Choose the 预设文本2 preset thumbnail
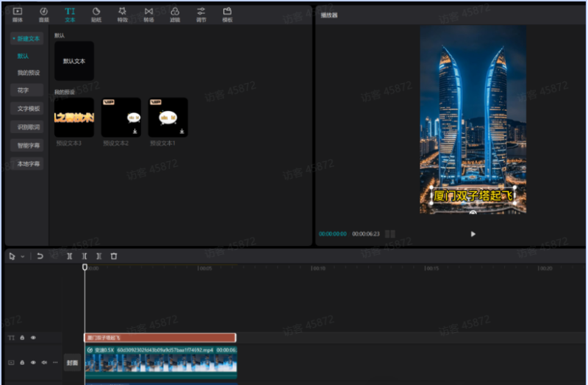588x385 pixels. tap(121, 118)
